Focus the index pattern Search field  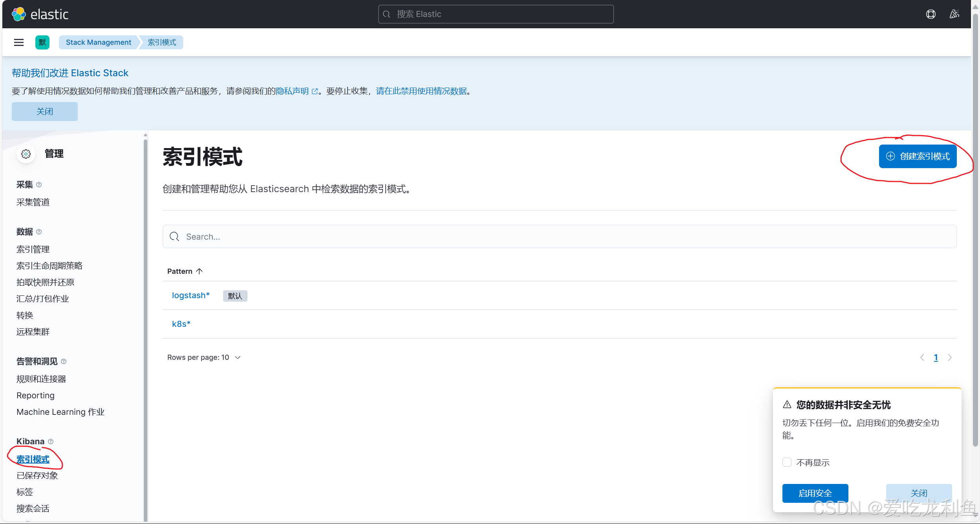pos(559,236)
